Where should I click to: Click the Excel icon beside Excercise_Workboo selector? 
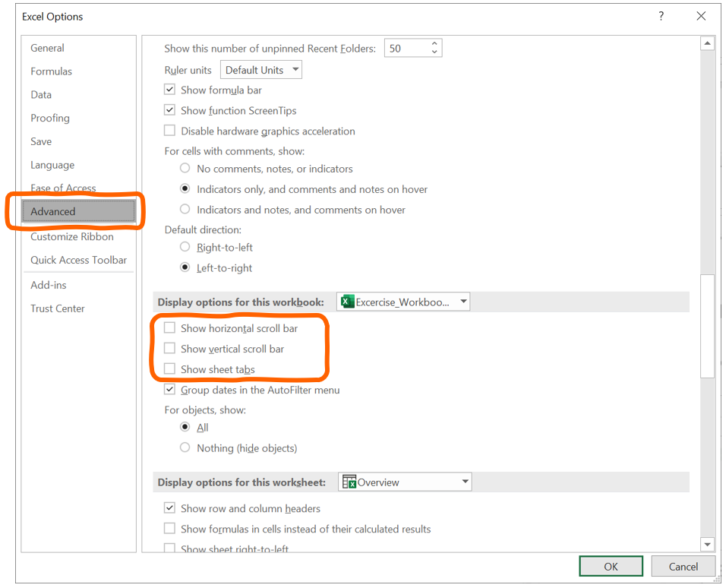click(x=348, y=302)
